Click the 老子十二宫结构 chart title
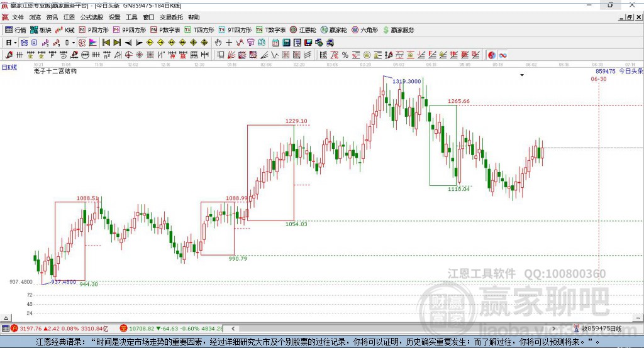Screen dimensions: 644x348 pyautogui.click(x=55, y=71)
